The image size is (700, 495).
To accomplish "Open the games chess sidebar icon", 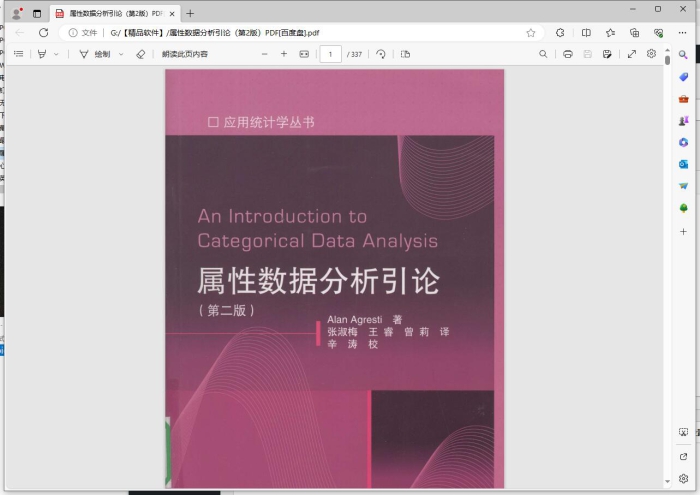I will coord(683,121).
